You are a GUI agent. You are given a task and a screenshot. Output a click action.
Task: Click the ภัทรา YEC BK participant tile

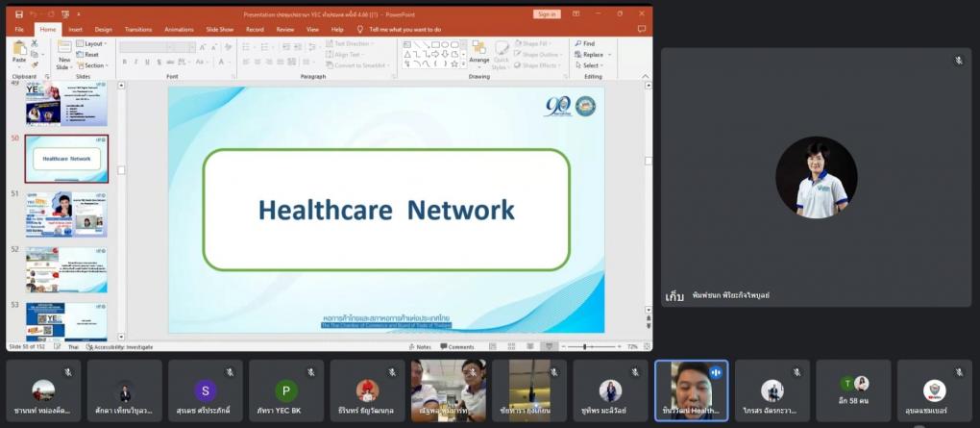tap(286, 390)
